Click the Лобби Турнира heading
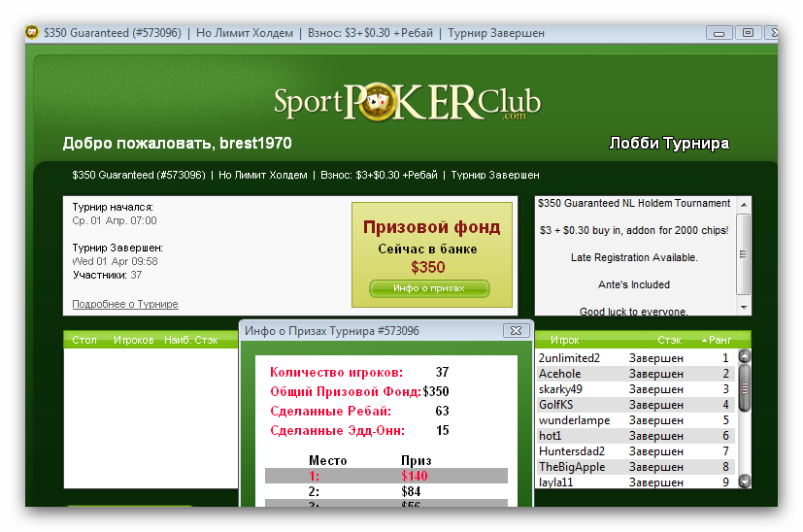The image size is (803, 532). click(x=669, y=143)
